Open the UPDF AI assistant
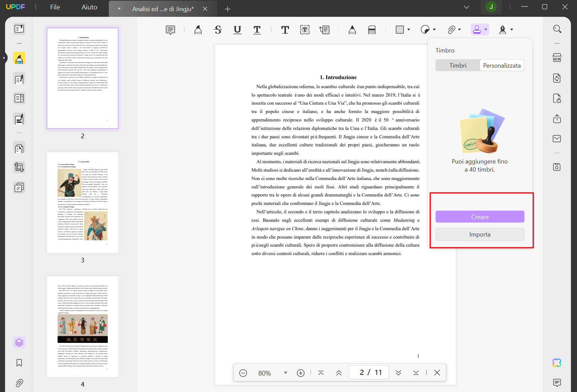 point(557,362)
